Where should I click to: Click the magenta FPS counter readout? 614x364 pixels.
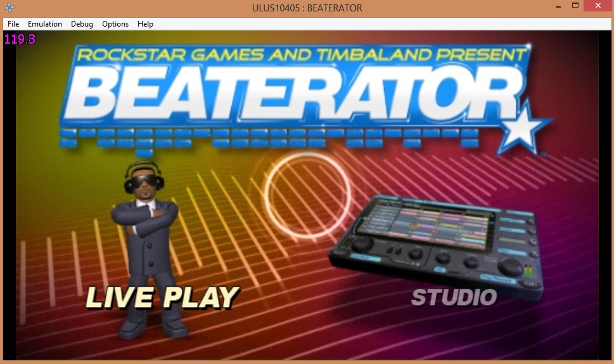(x=20, y=39)
